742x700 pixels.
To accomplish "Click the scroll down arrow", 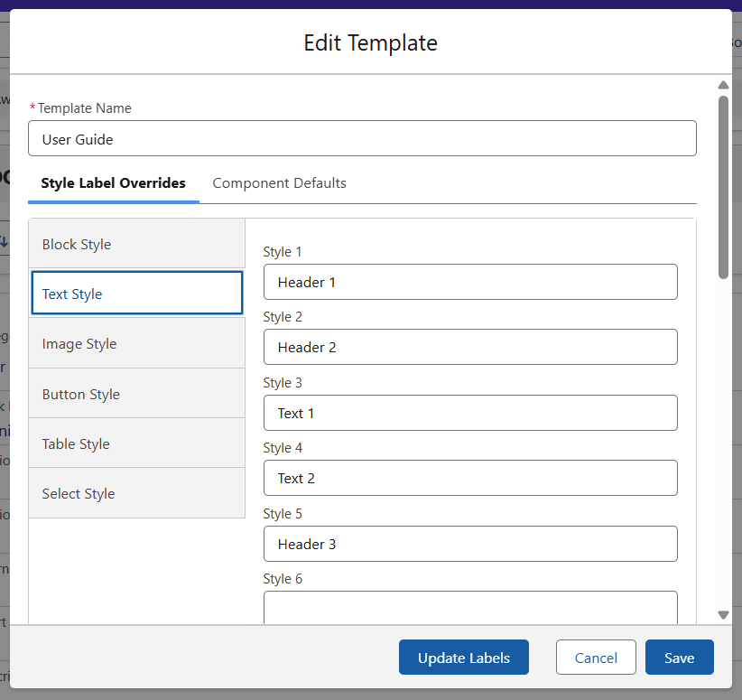I will 723,614.
